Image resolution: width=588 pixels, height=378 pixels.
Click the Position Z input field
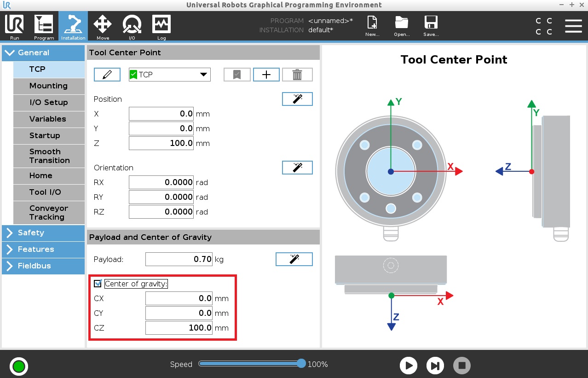(161, 143)
